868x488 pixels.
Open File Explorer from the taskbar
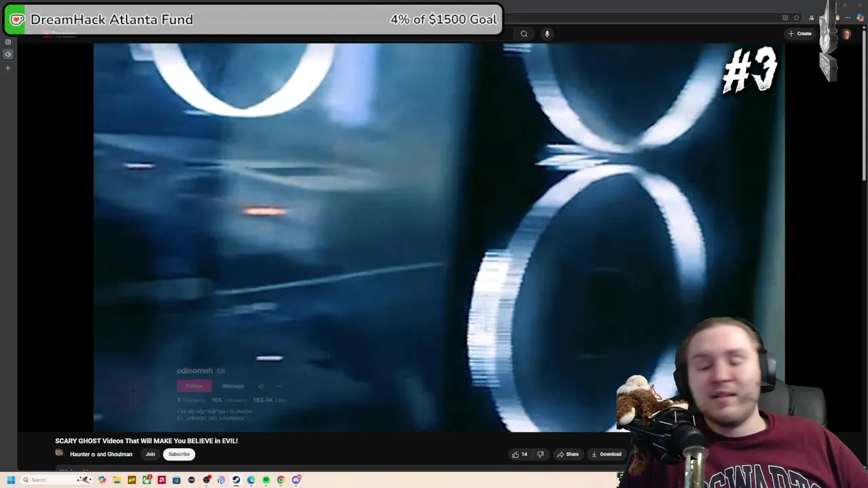(117, 480)
